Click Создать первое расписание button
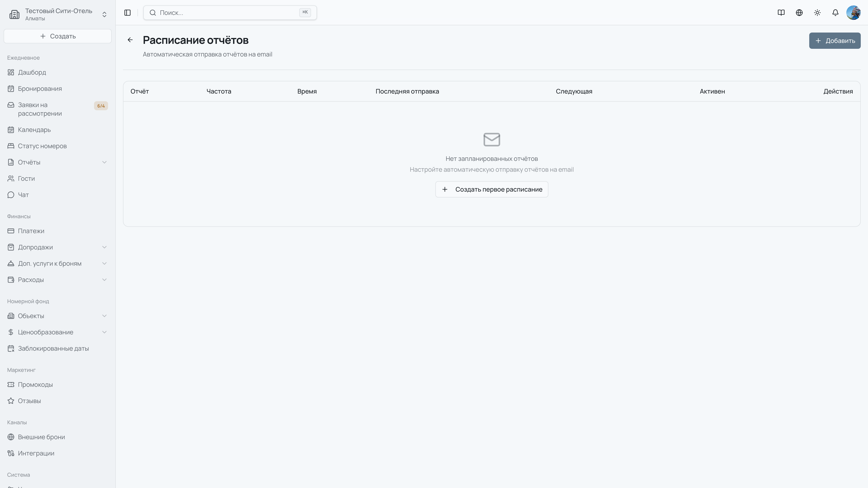 pyautogui.click(x=492, y=189)
